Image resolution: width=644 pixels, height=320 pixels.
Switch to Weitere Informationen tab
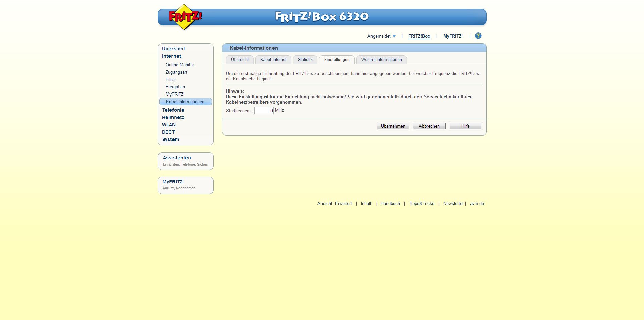pyautogui.click(x=382, y=60)
